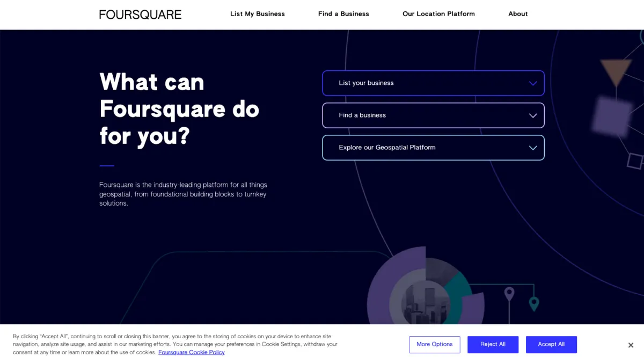Open the About menu
The width and height of the screenshot is (644, 357).
(x=518, y=14)
